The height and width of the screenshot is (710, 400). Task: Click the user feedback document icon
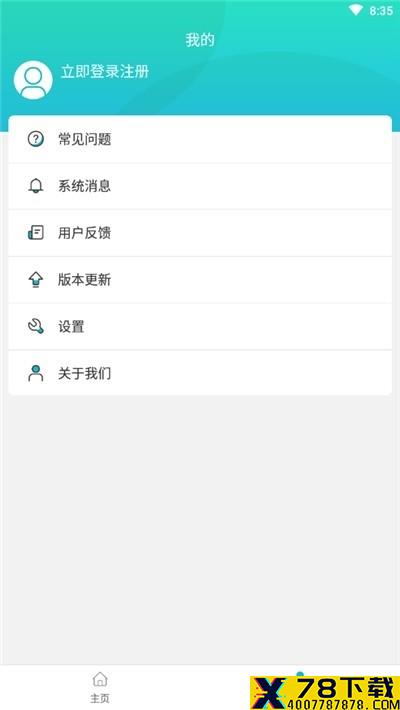(x=36, y=233)
